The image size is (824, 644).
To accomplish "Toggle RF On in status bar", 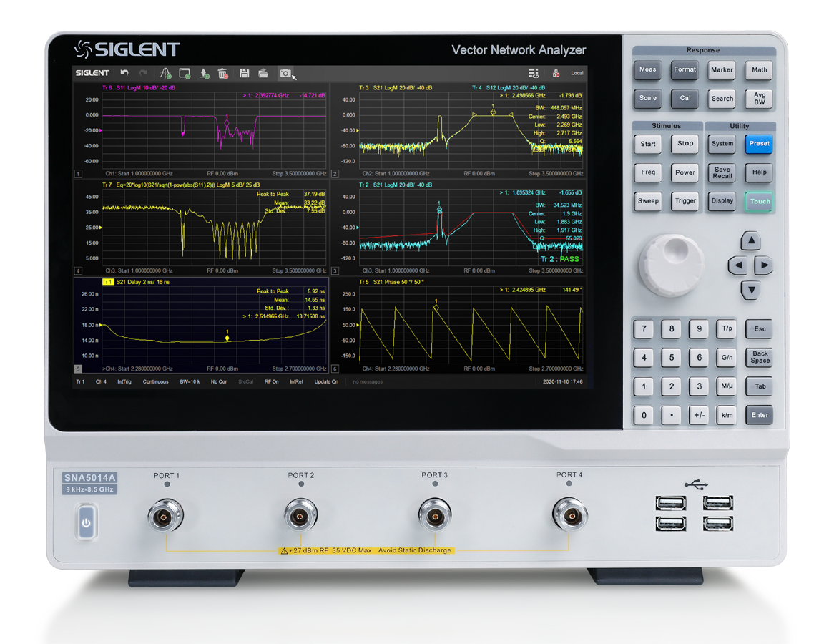I will tap(271, 382).
